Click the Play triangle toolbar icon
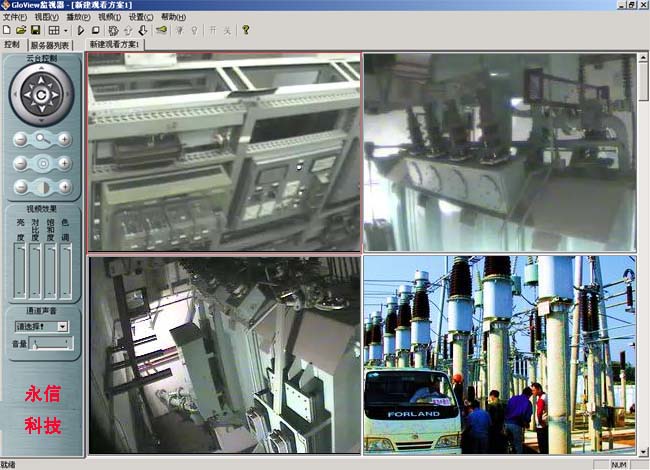650x470 pixels. coord(80,31)
